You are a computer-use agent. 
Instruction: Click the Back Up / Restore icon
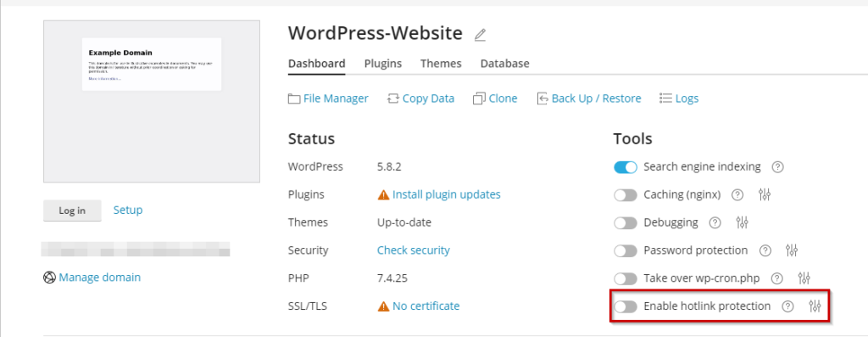click(542, 98)
